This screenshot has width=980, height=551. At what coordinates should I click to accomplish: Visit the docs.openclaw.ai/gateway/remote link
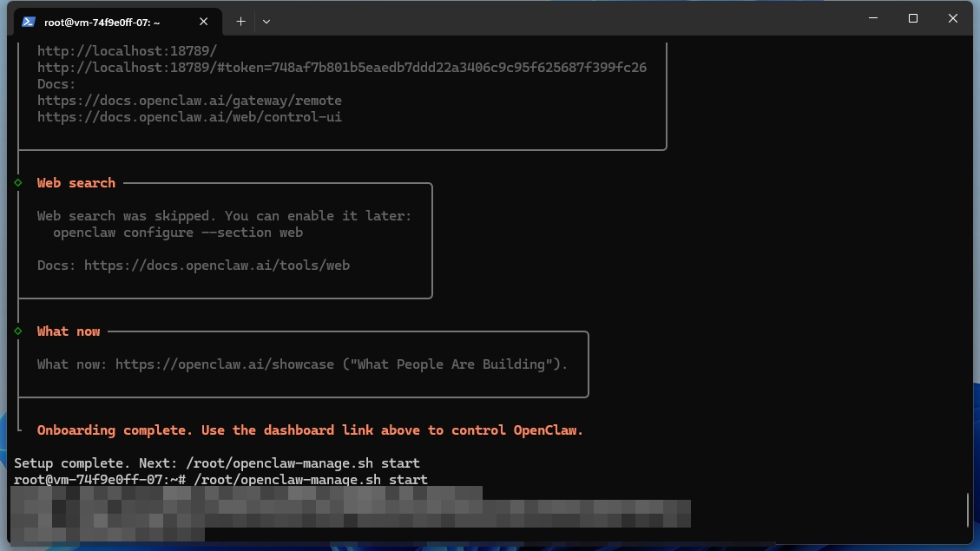189,100
